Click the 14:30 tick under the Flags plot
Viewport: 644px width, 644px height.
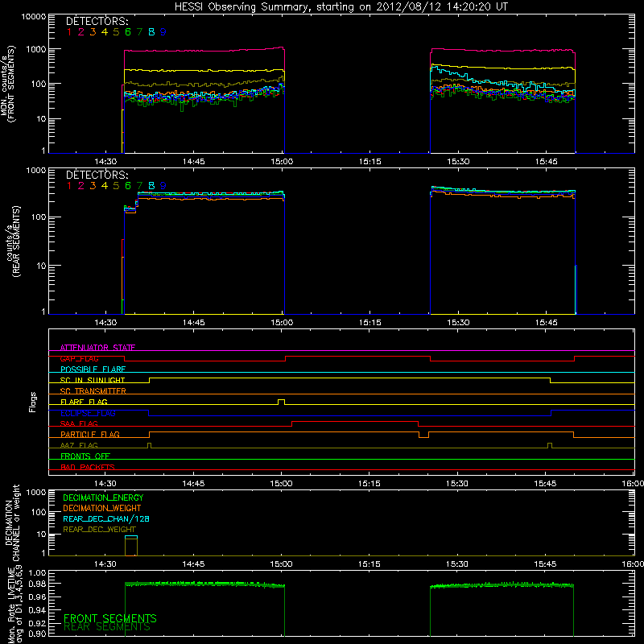(x=105, y=484)
